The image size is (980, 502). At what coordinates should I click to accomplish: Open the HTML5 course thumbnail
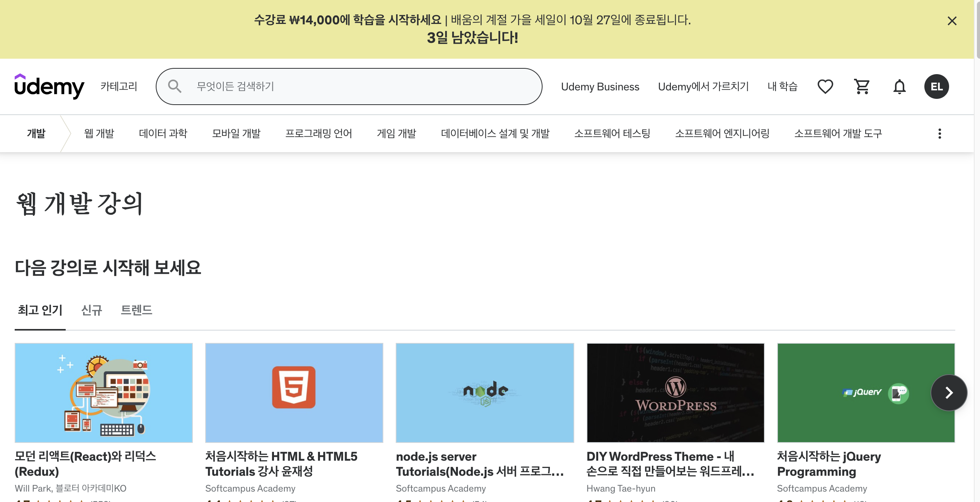pos(294,393)
